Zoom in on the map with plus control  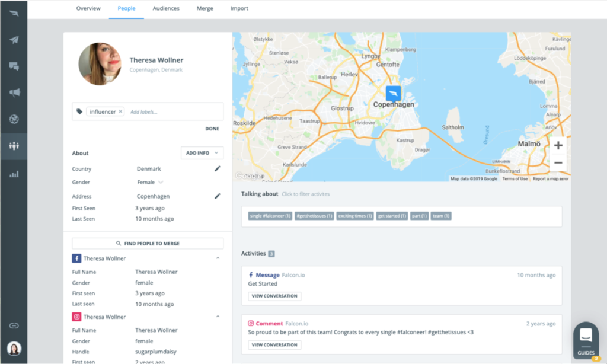[x=558, y=144]
